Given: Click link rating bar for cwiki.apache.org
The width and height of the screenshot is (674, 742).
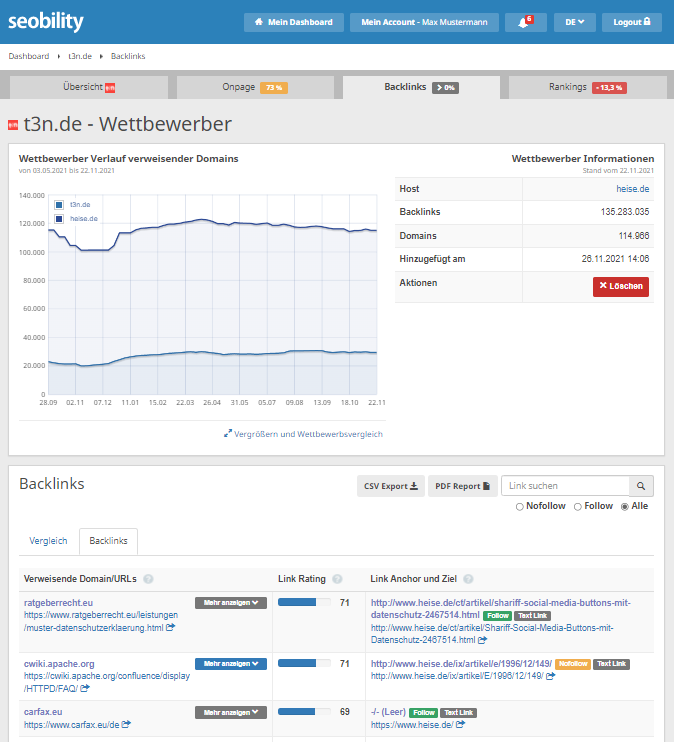Looking at the screenshot, I should [304, 663].
